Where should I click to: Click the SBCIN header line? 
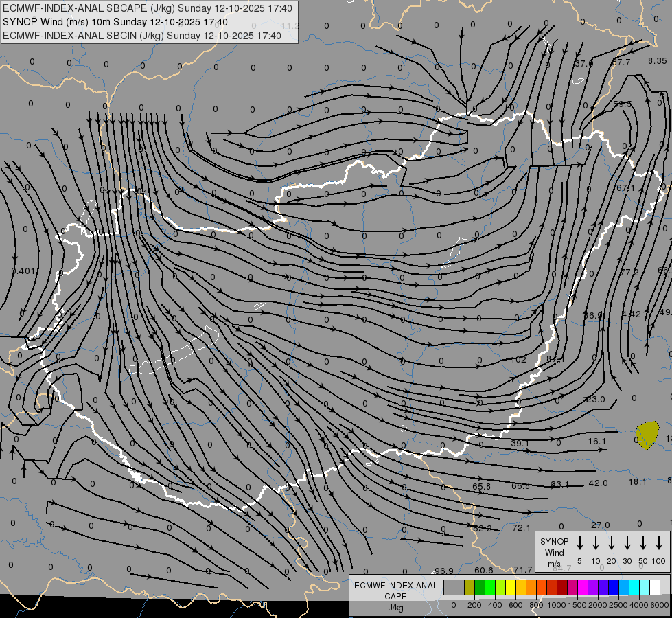(x=142, y=36)
